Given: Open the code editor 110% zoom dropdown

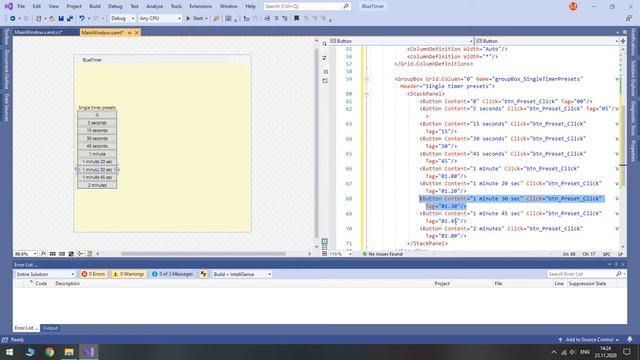Looking at the screenshot, I should pyautogui.click(x=340, y=254).
